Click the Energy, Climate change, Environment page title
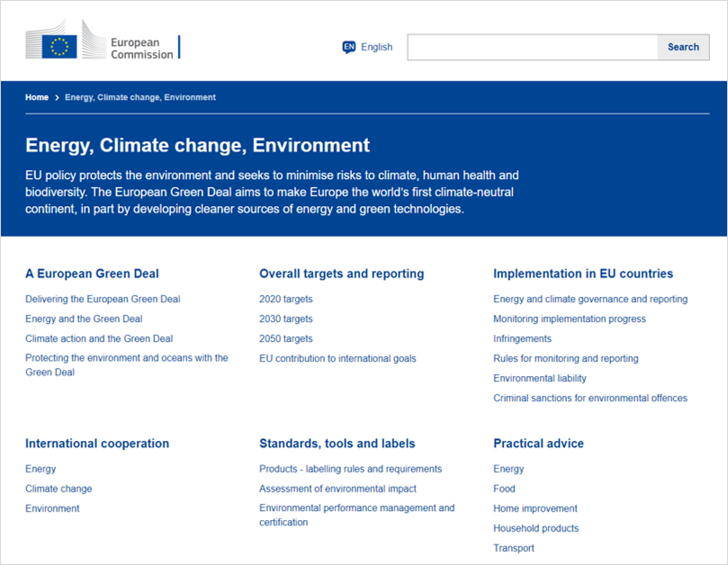 [x=197, y=146]
